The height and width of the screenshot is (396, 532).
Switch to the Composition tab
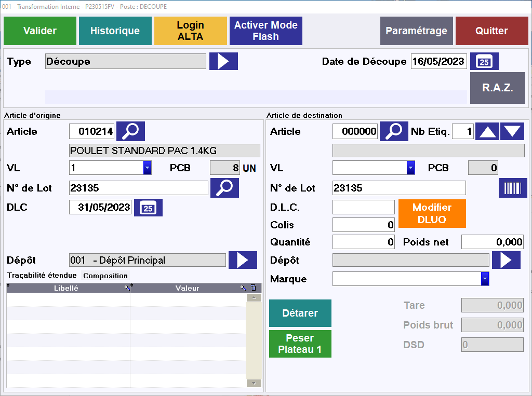tap(105, 276)
